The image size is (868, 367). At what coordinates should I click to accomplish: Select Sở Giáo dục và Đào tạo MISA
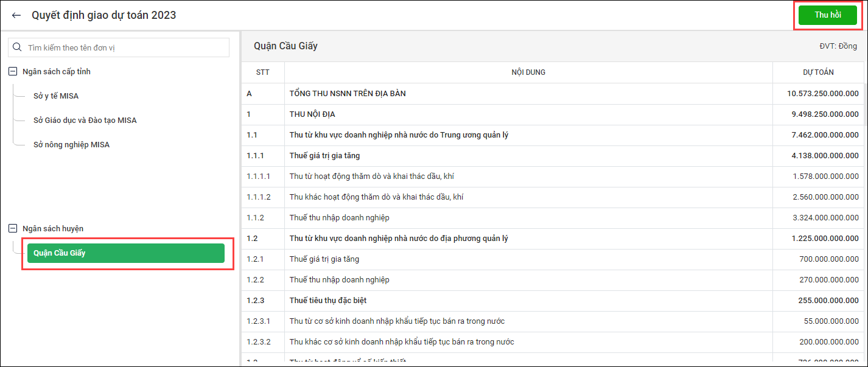[85, 121]
